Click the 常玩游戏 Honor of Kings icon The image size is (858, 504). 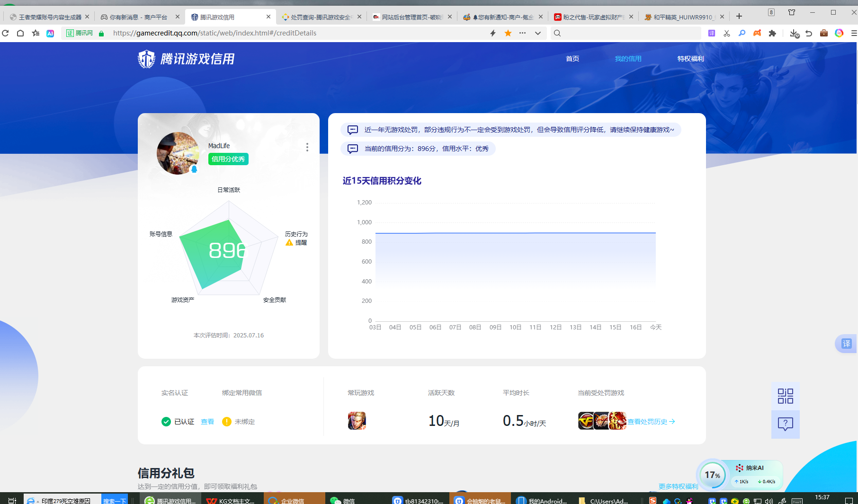tap(357, 421)
